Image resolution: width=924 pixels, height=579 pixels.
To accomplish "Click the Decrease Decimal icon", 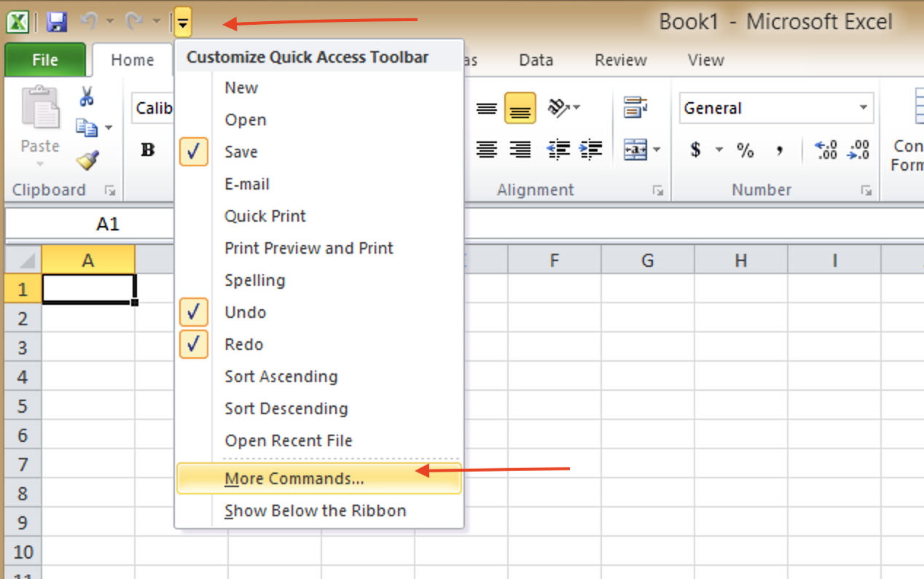I will (x=860, y=150).
